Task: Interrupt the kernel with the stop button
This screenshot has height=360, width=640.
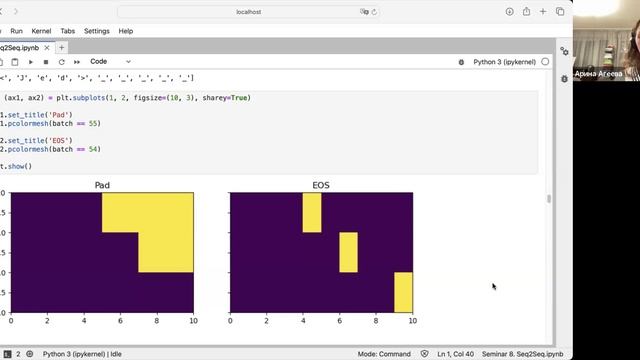Action: 46,62
